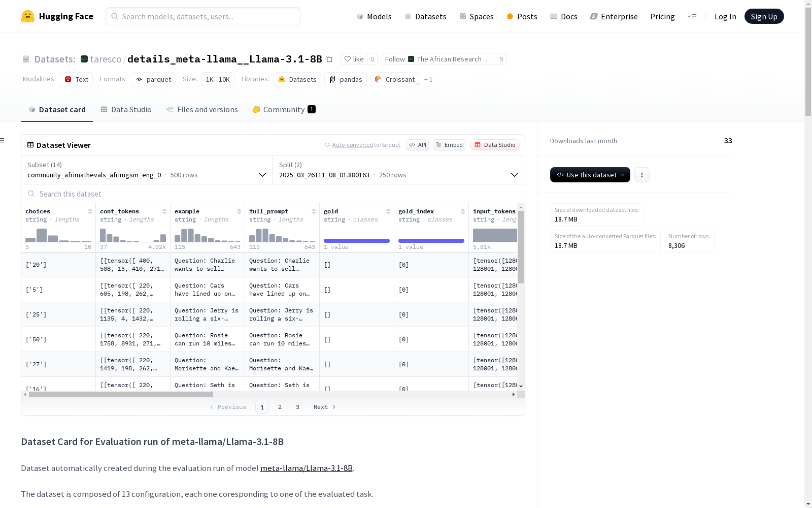Click the gold column class distribution bar

357,241
